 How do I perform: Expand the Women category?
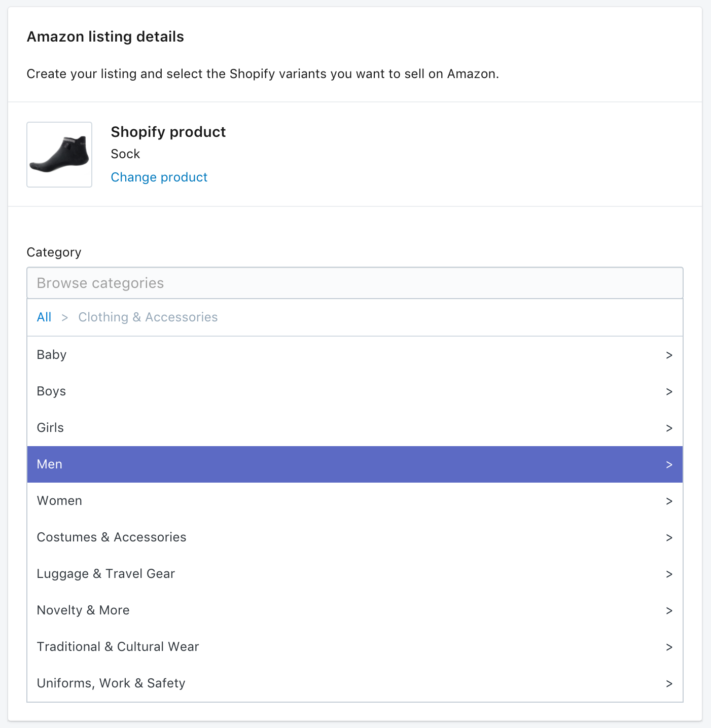[x=669, y=501]
